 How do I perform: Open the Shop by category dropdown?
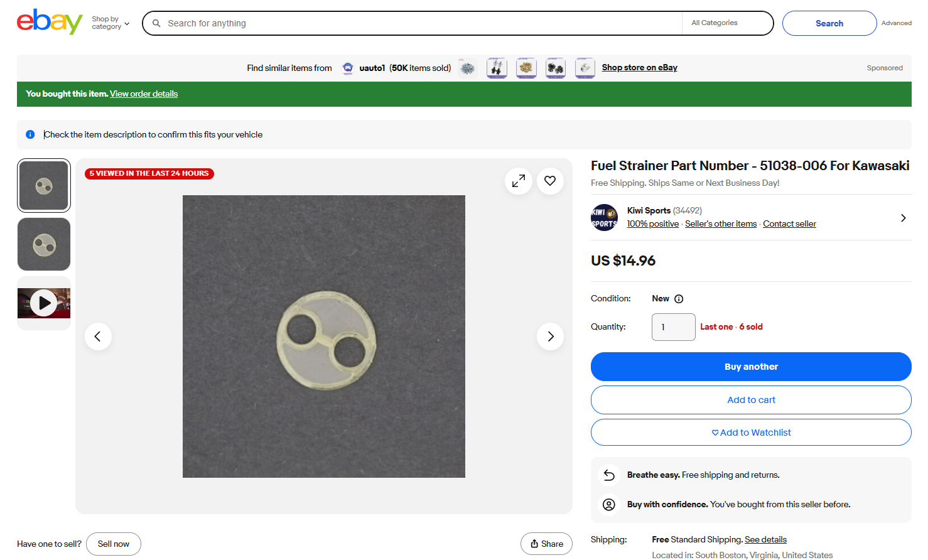point(111,23)
